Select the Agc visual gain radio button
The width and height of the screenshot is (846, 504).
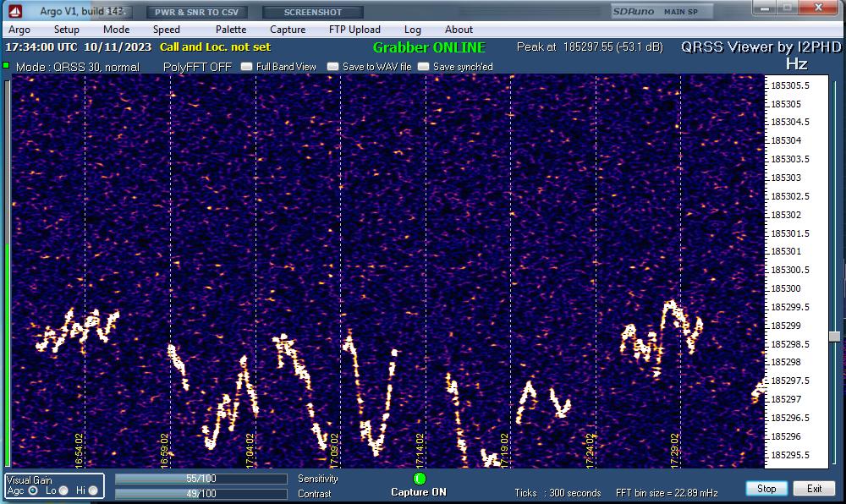[33, 490]
